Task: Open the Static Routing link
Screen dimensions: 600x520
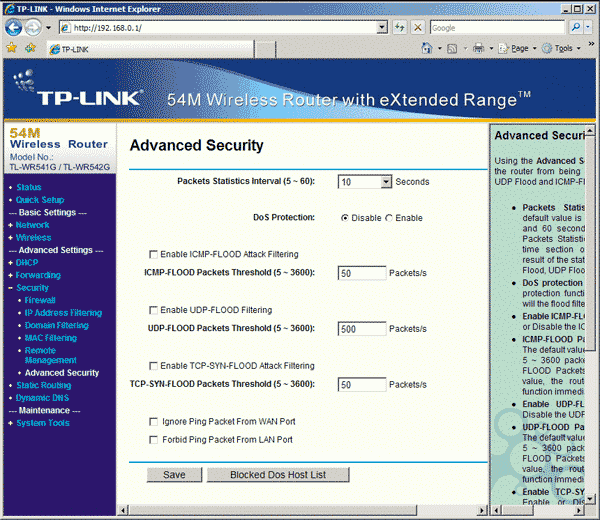Action: 44,385
